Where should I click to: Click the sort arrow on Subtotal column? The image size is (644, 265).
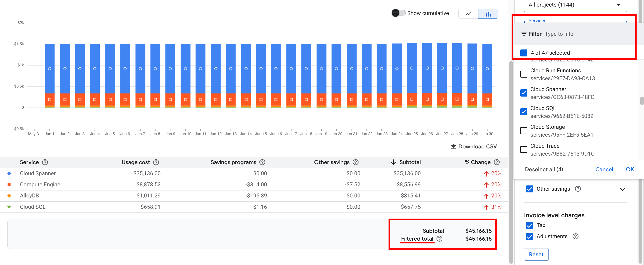click(x=394, y=162)
